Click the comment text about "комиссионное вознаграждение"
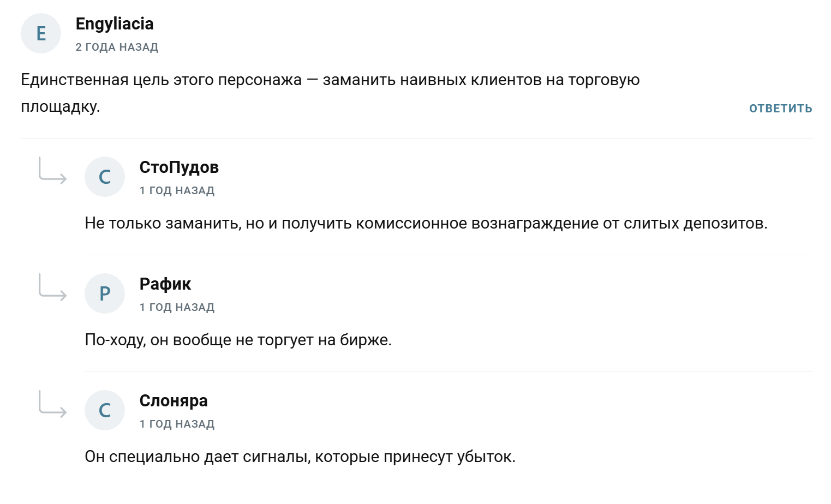This screenshot has height=504, width=831. pos(426,224)
